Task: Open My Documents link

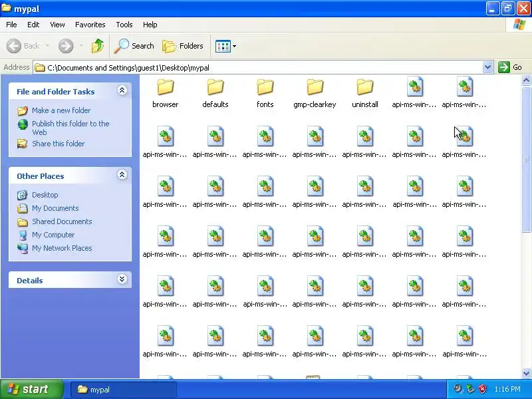Action: [55, 208]
